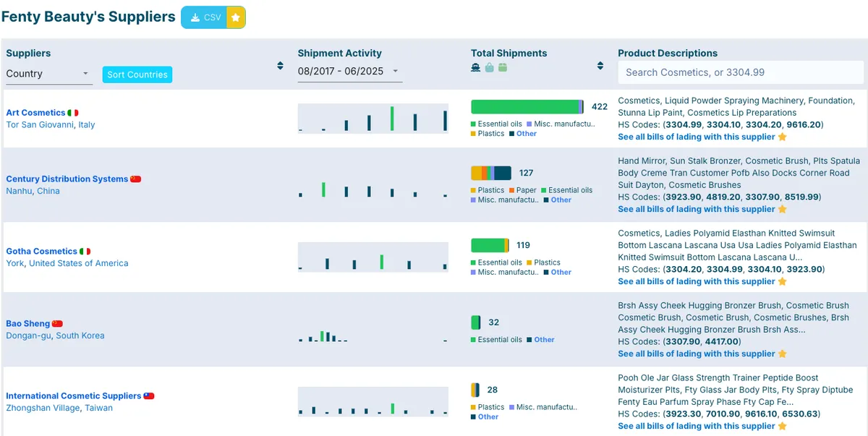Select the bag icon under Total Shipments

point(489,67)
